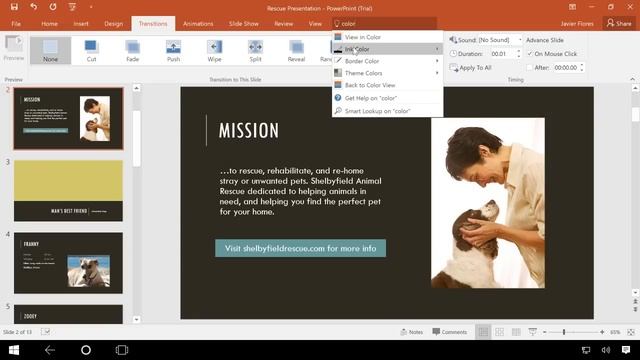
Task: Switch to the Animations tab
Action: pyautogui.click(x=198, y=24)
